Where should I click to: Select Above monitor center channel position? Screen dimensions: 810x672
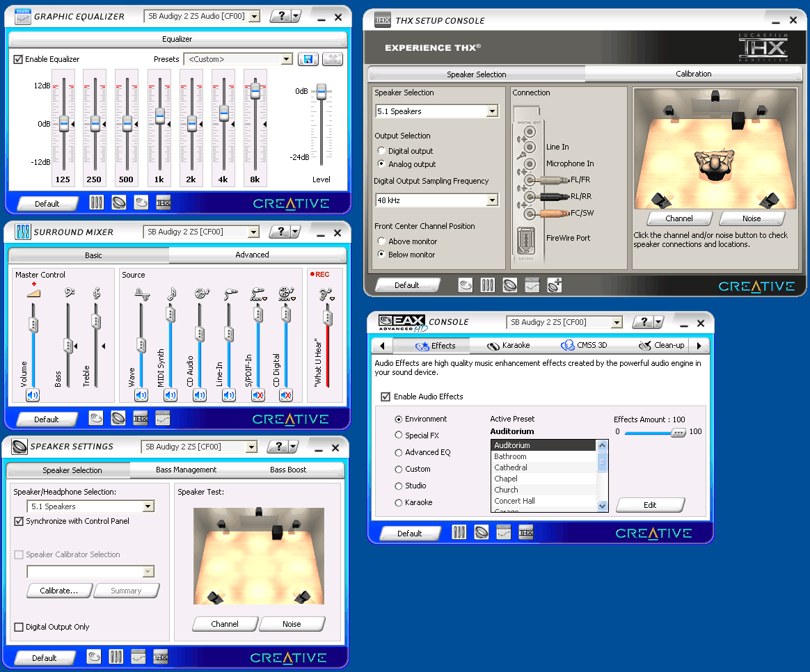pos(381,241)
